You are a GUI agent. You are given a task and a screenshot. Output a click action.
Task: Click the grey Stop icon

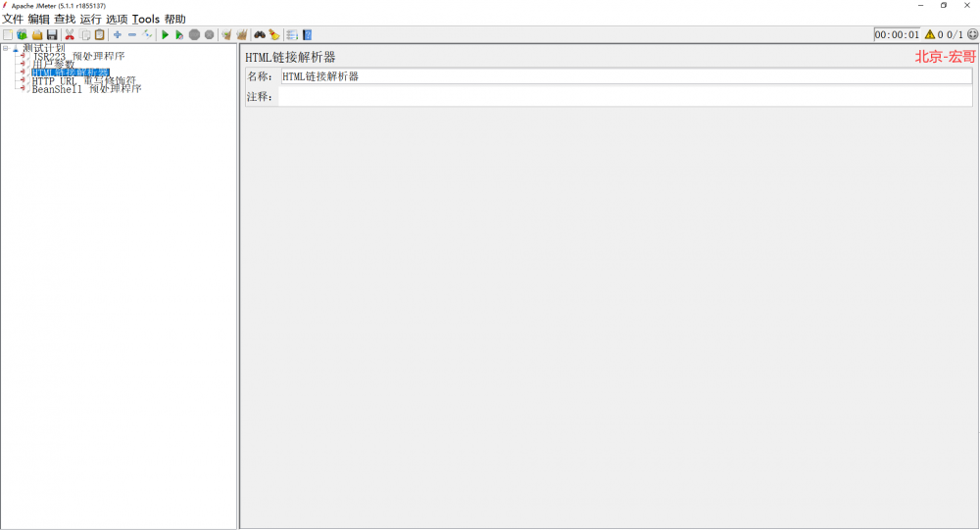(x=194, y=35)
